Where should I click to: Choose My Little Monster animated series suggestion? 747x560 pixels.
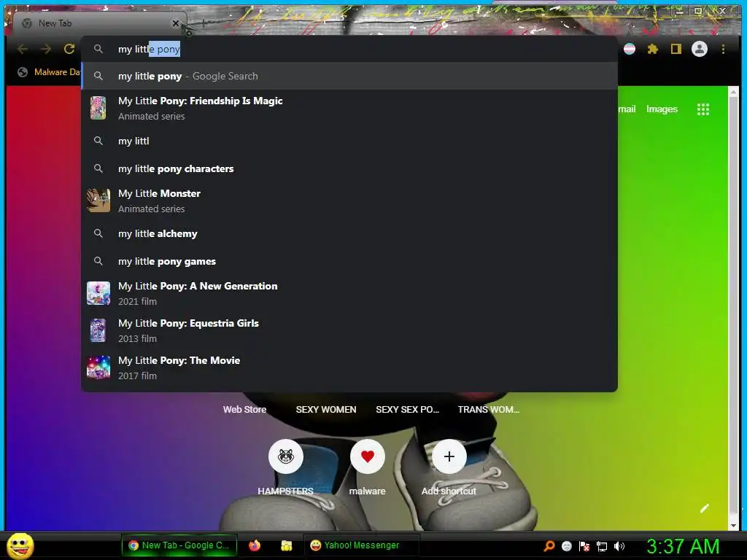click(349, 201)
